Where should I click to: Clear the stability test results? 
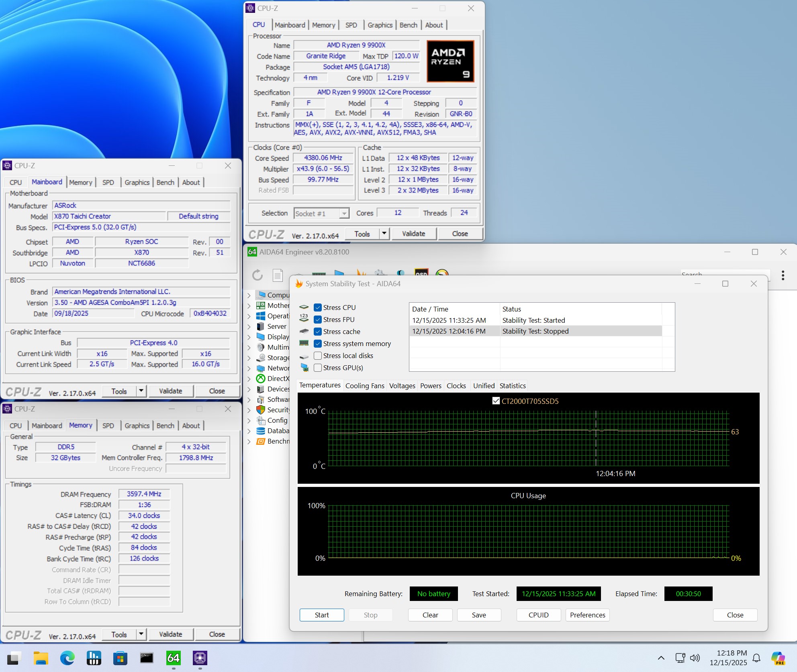(430, 615)
